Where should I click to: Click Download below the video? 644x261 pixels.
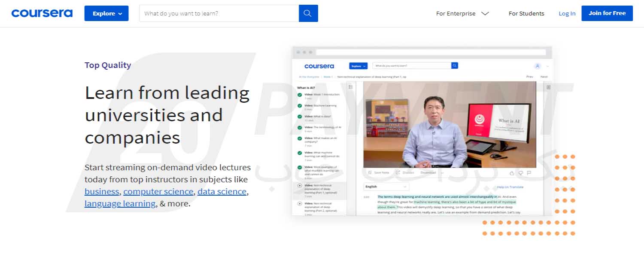coord(428,172)
